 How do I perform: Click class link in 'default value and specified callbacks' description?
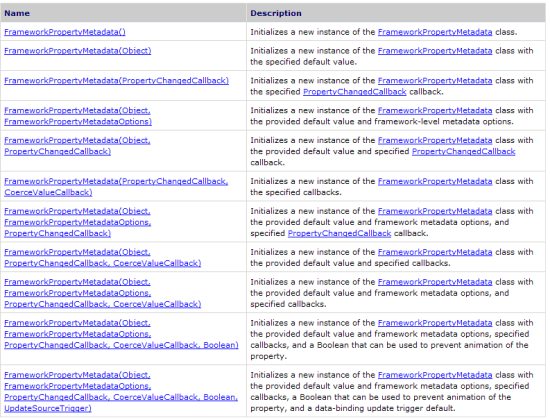(x=435, y=252)
